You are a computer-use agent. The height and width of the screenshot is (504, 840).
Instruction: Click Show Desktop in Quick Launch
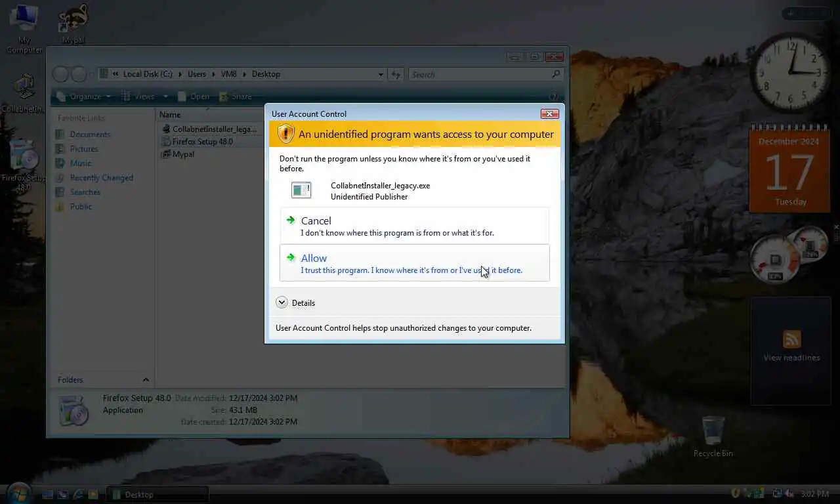click(x=48, y=494)
